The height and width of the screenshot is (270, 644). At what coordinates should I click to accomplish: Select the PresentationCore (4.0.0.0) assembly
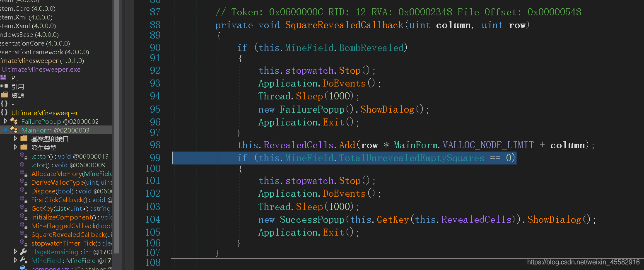tap(35, 43)
